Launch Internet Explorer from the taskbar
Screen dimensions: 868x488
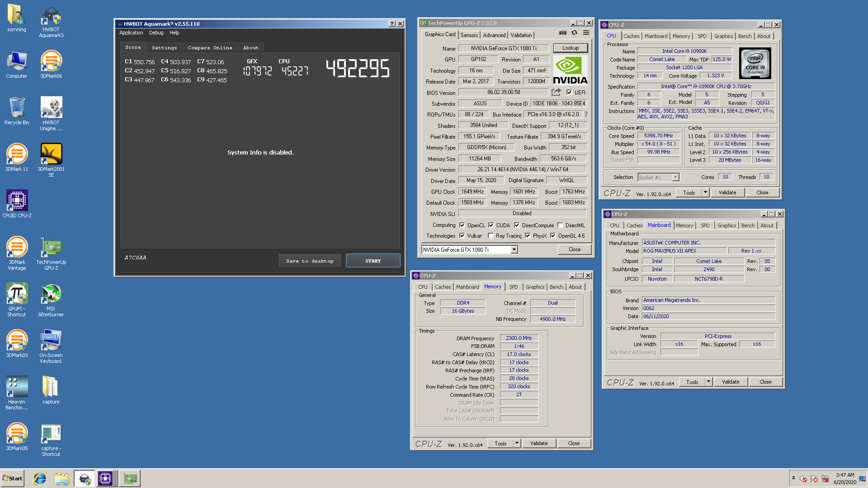40,479
